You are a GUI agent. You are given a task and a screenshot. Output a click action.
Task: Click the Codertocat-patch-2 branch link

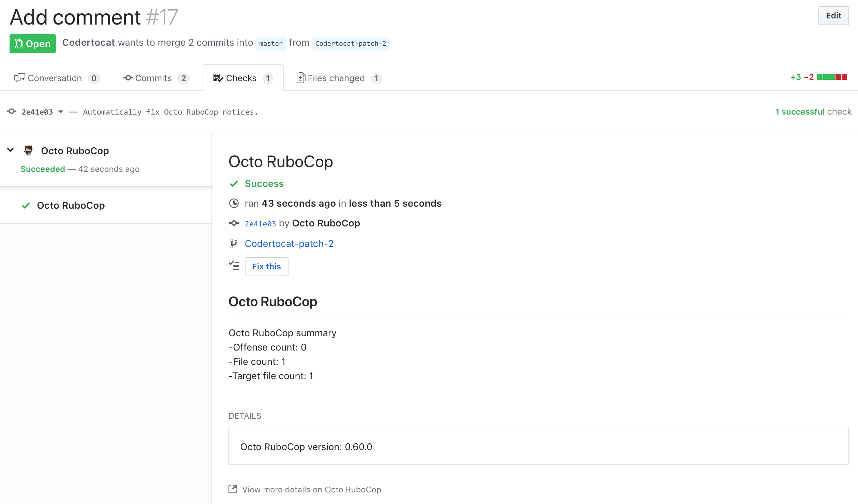pyautogui.click(x=289, y=243)
